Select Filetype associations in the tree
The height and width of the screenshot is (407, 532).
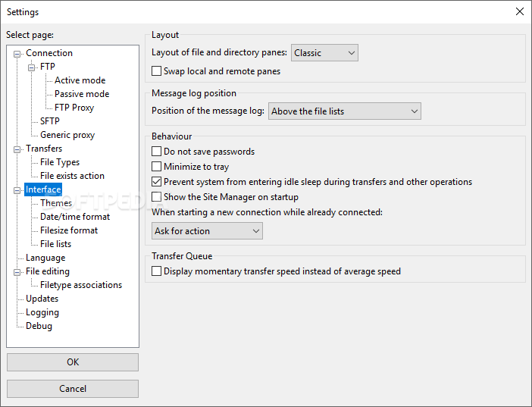pyautogui.click(x=81, y=285)
